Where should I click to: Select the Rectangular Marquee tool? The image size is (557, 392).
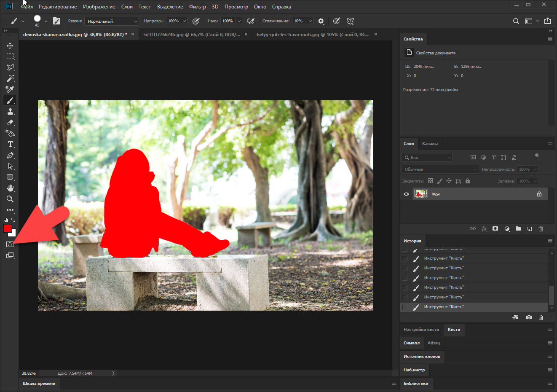(x=10, y=56)
